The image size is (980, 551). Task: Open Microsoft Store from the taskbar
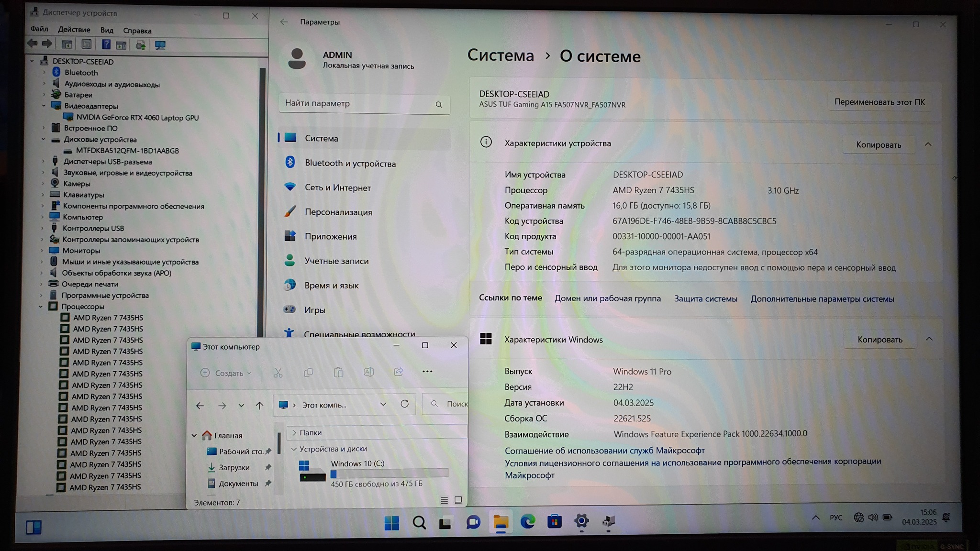555,522
